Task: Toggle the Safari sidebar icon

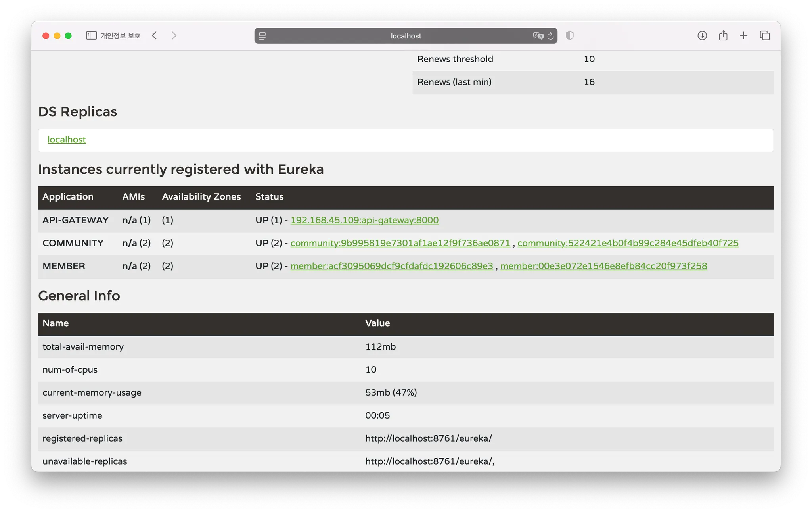Action: pyautogui.click(x=91, y=36)
